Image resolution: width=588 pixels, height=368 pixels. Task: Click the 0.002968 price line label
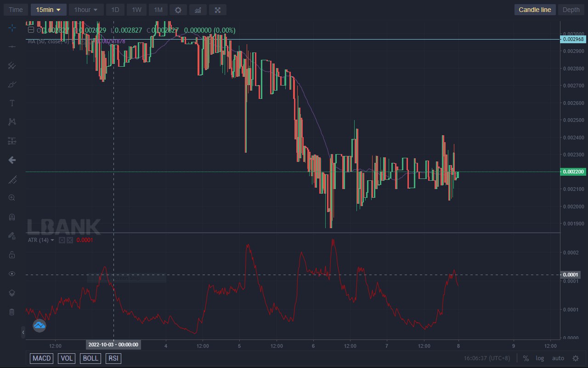[x=572, y=40]
